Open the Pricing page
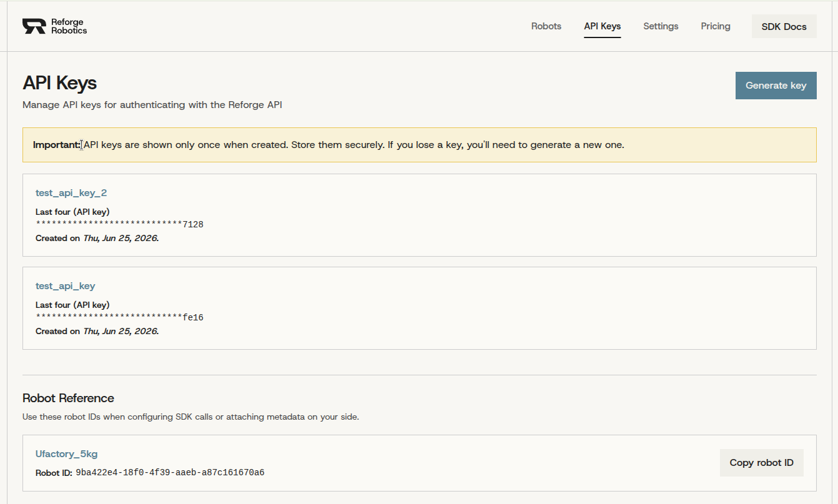This screenshot has height=504, width=838. point(716,26)
